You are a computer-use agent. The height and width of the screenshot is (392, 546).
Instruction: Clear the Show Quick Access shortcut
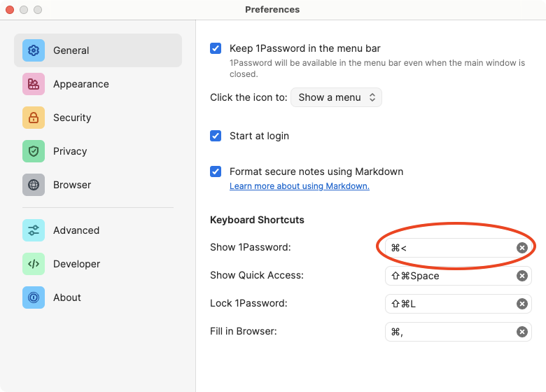pos(521,276)
